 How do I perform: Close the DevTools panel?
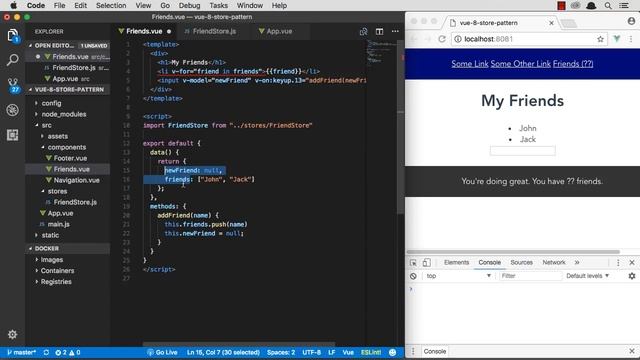click(632, 263)
